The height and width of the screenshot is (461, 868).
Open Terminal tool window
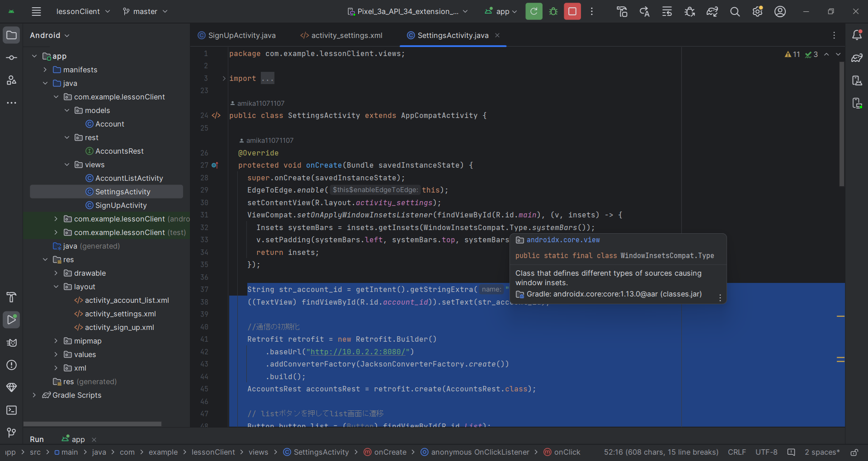point(11,410)
